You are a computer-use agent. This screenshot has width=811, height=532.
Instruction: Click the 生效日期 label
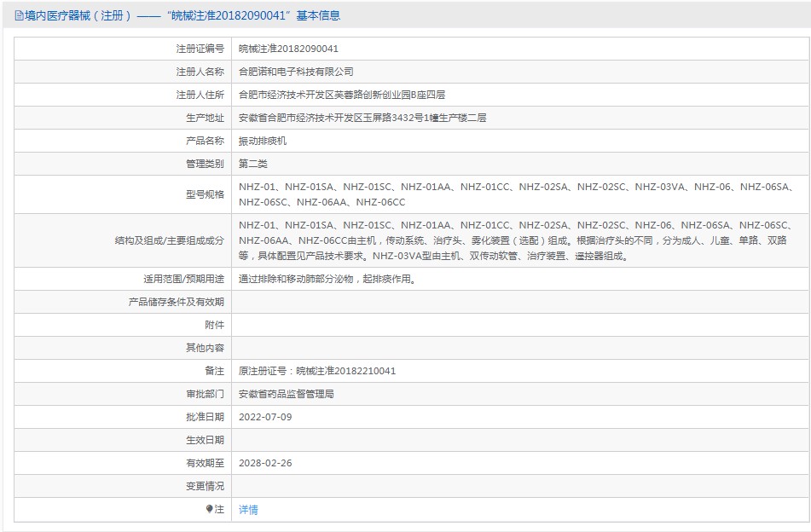click(206, 440)
